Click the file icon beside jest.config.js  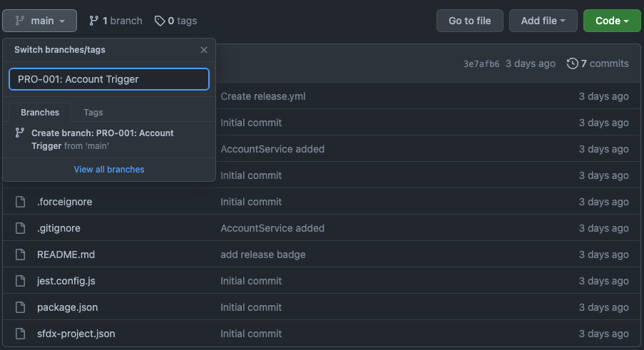pyautogui.click(x=21, y=281)
